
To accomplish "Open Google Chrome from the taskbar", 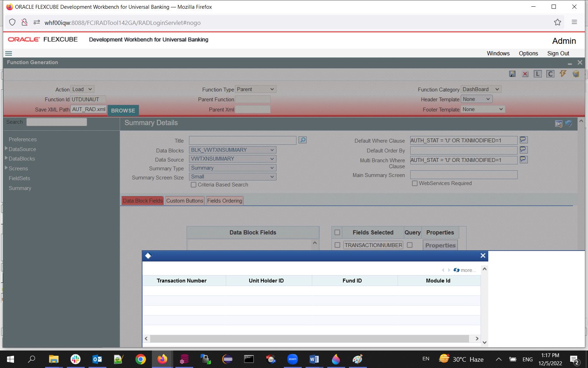I will click(x=141, y=359).
